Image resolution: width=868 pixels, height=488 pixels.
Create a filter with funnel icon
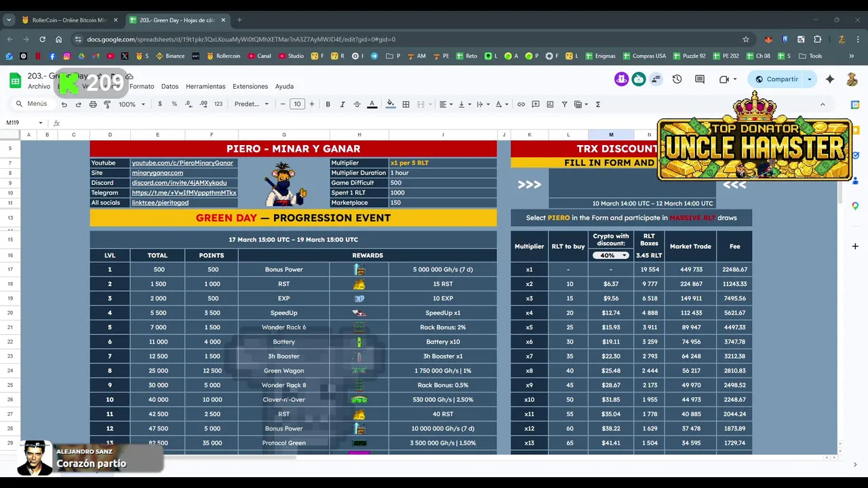(x=564, y=104)
